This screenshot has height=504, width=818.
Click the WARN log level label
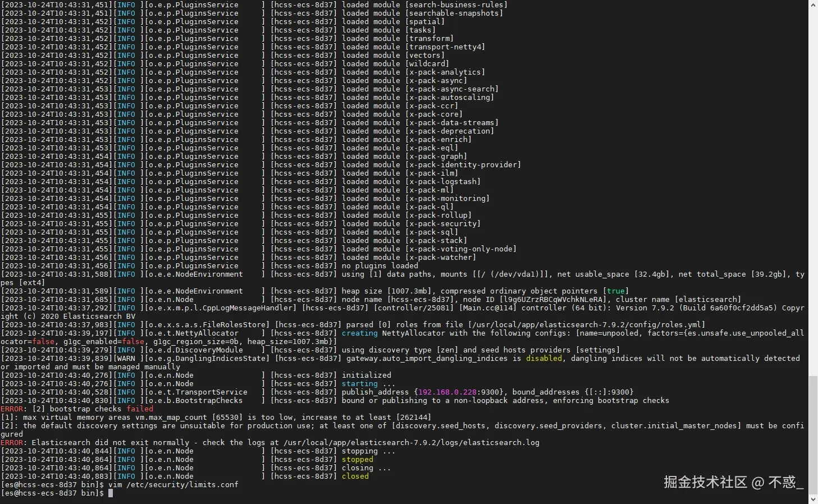[126, 359]
